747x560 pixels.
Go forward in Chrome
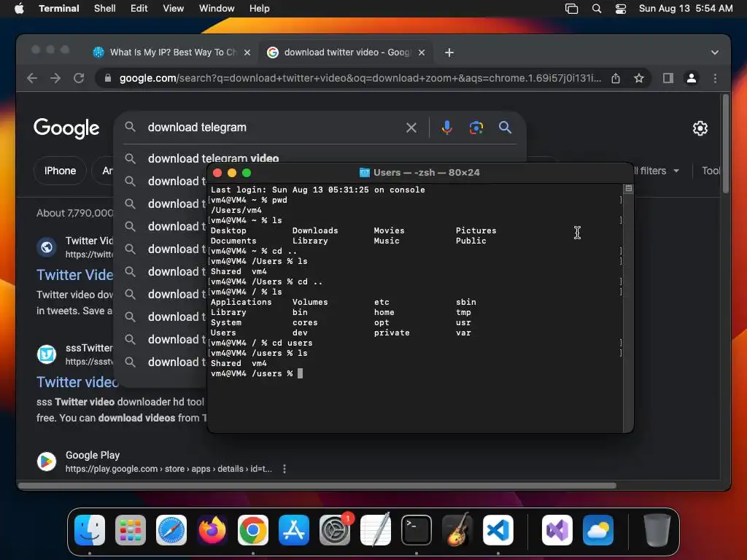55,78
